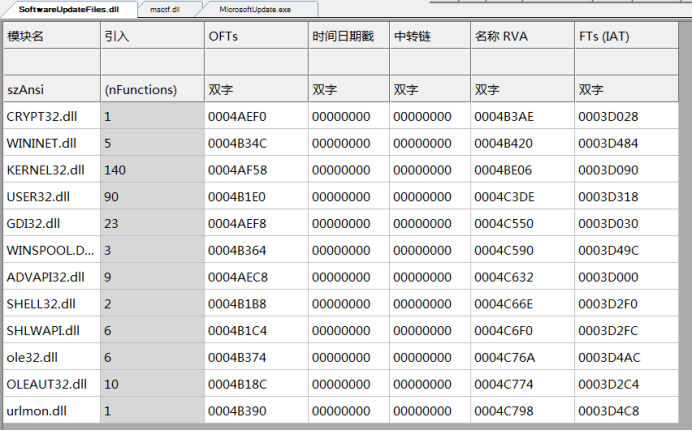Click the 名称 RVA column header
The height and width of the screenshot is (431, 692).
point(523,36)
